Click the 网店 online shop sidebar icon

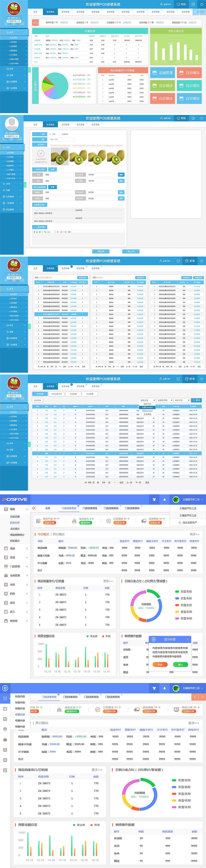[6, 594]
